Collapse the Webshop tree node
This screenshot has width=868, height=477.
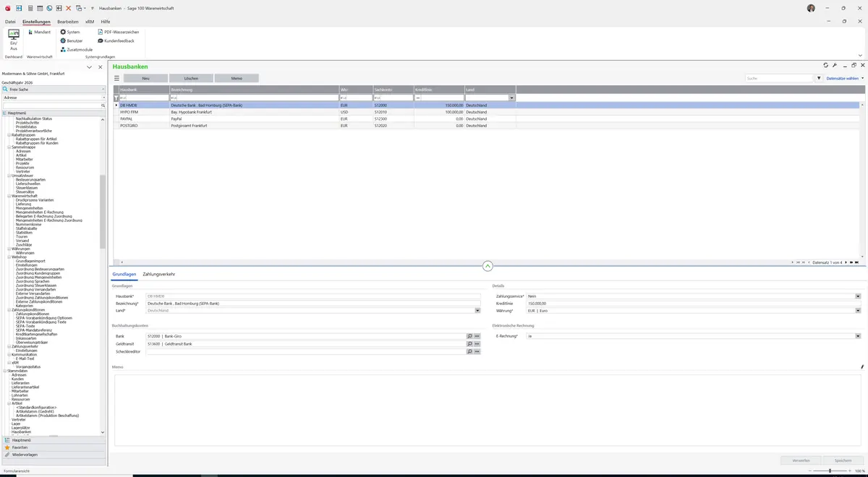pyautogui.click(x=9, y=257)
